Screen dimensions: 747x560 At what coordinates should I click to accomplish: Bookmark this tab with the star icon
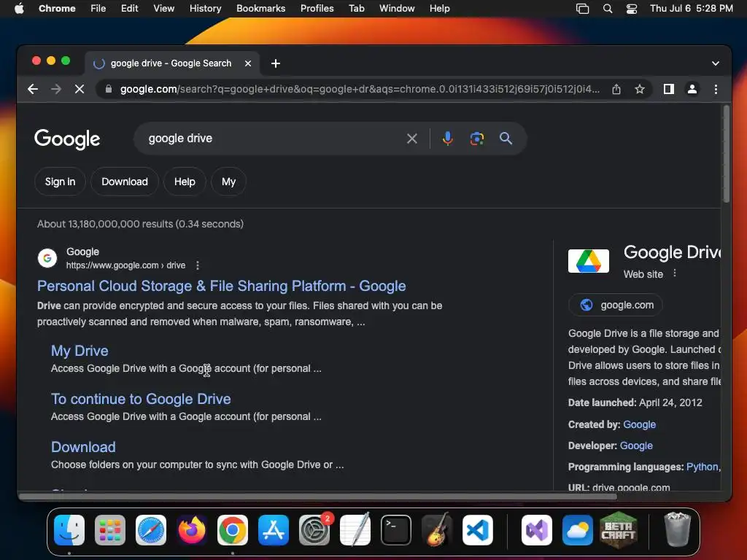pyautogui.click(x=640, y=89)
